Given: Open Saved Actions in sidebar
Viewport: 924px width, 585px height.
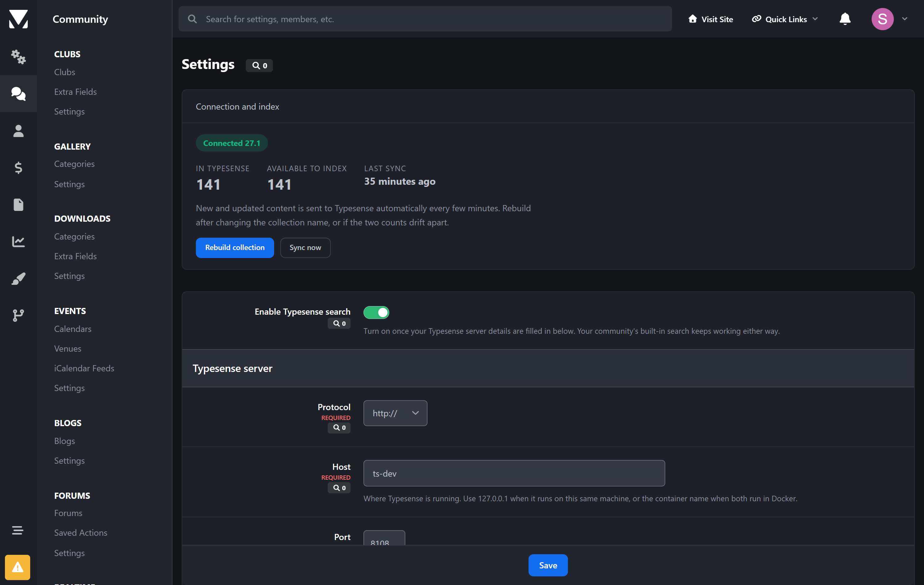Looking at the screenshot, I should click(x=81, y=532).
